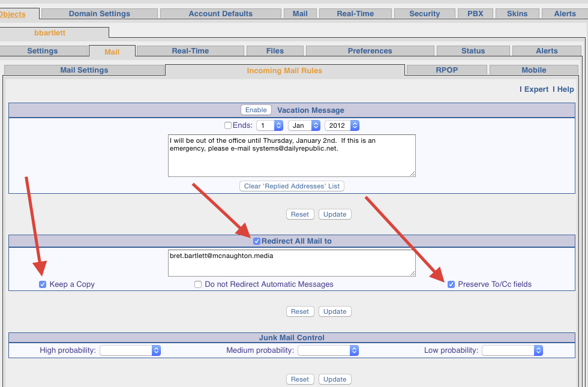588x387 pixels.
Task: Go to the Security top-level tab
Action: click(x=424, y=13)
